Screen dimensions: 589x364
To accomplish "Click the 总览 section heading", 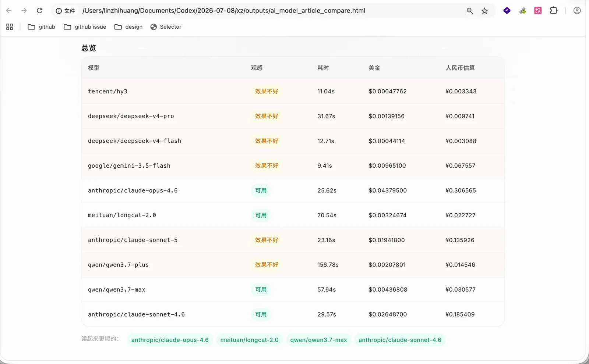I will 89,48.
